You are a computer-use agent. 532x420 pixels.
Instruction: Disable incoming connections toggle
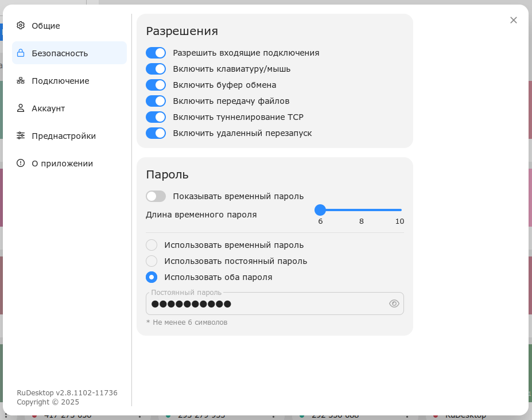[156, 53]
